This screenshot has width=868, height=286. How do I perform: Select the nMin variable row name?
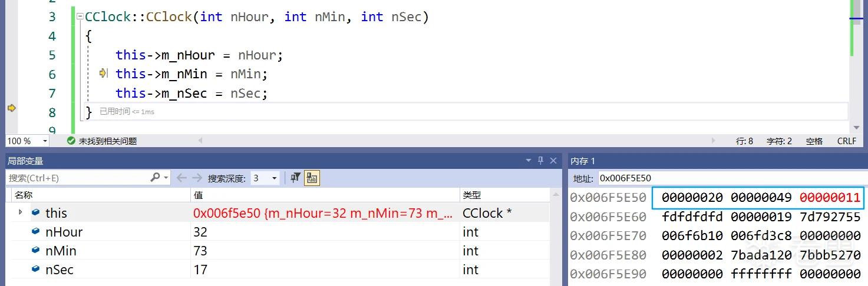(x=61, y=251)
